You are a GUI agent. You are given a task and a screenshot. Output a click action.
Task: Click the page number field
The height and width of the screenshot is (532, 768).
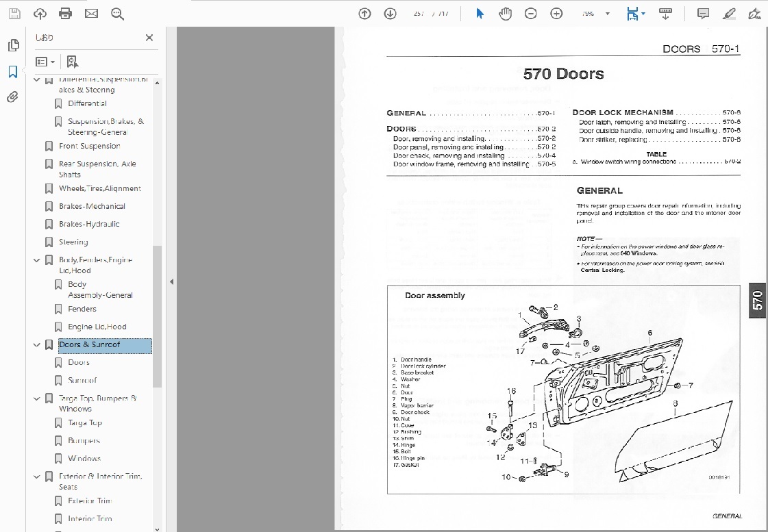click(x=419, y=14)
